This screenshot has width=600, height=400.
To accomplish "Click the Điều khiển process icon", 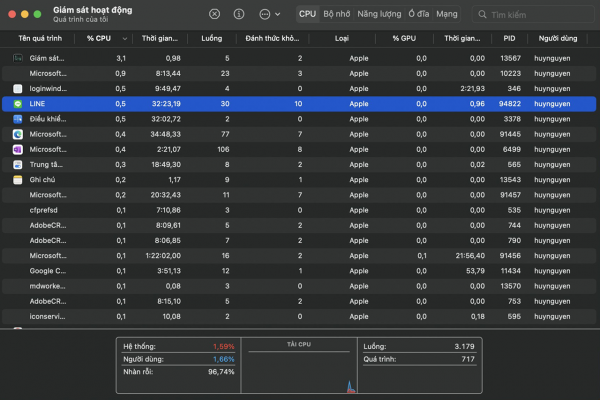I will tap(18, 119).
